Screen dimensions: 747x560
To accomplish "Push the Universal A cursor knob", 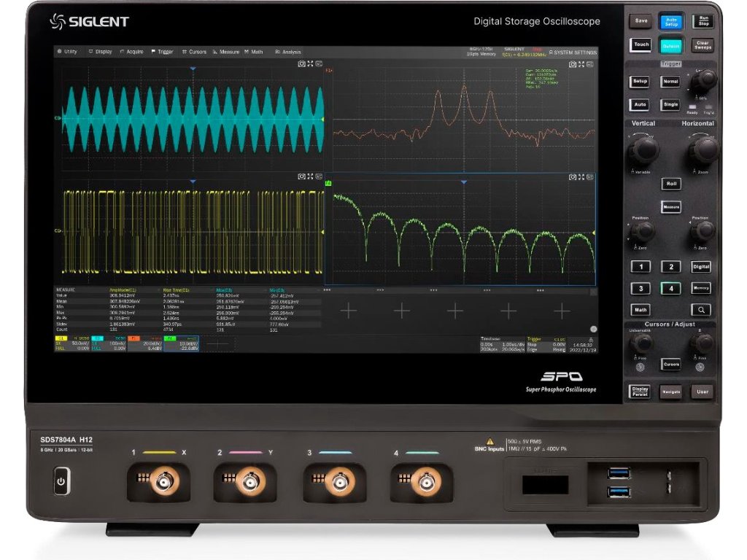I will click(641, 343).
